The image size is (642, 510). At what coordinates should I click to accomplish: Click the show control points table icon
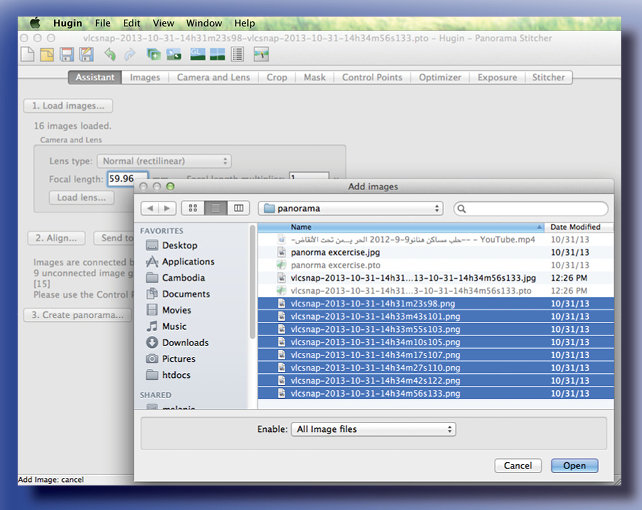237,54
